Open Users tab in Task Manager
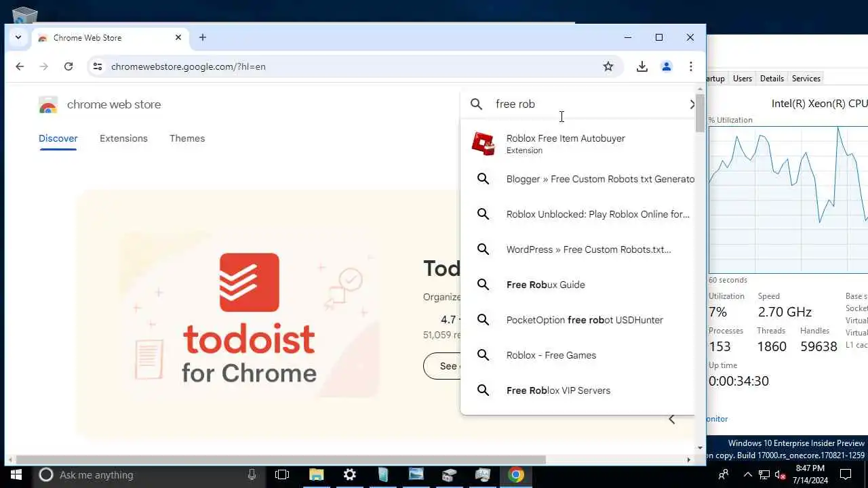This screenshot has width=868, height=488. coord(743,79)
